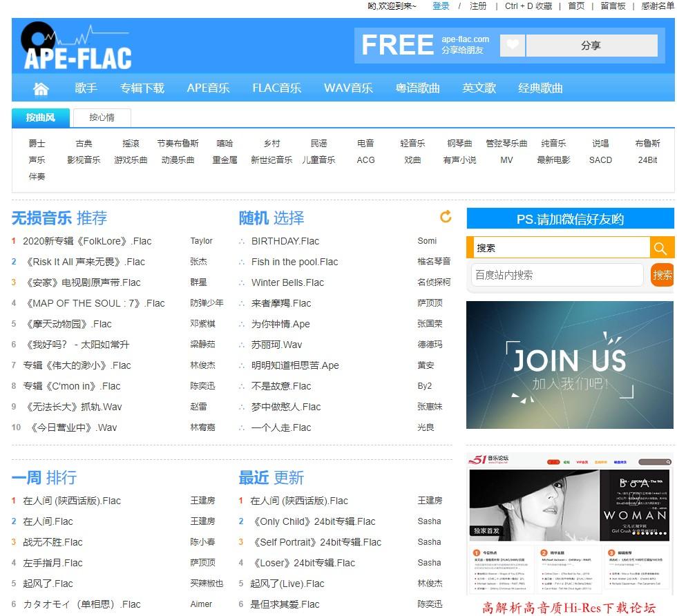Select the 按曲风 tab

pos(41,117)
